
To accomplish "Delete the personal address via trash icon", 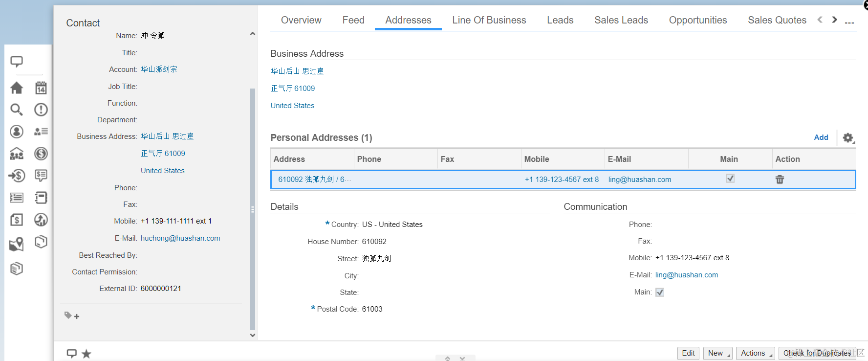I will tap(780, 180).
